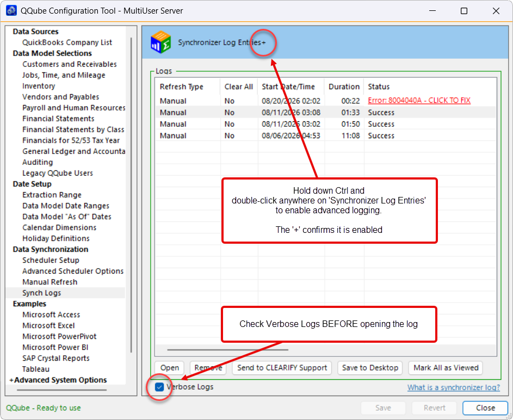Minimize the configuration tool window
Screen dimensions: 513x420
tap(432, 11)
